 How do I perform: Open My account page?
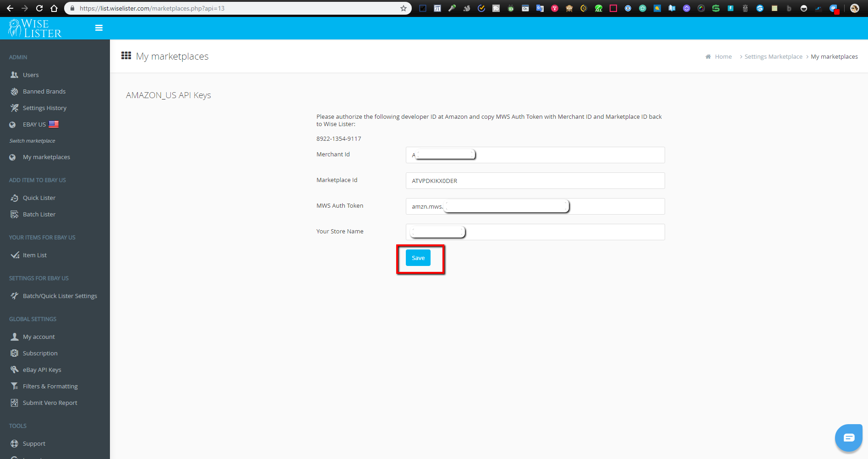click(39, 337)
